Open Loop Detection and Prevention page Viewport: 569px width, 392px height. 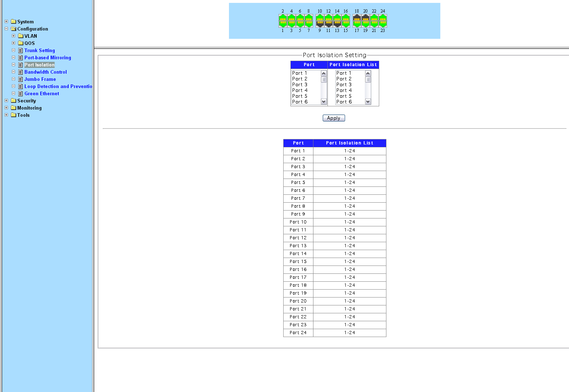point(58,86)
